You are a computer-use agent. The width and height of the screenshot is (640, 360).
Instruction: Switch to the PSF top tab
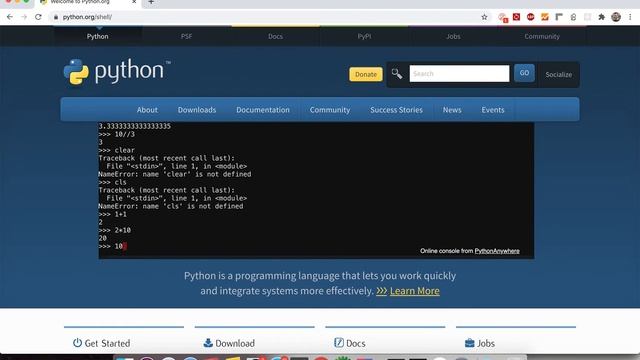tap(187, 36)
